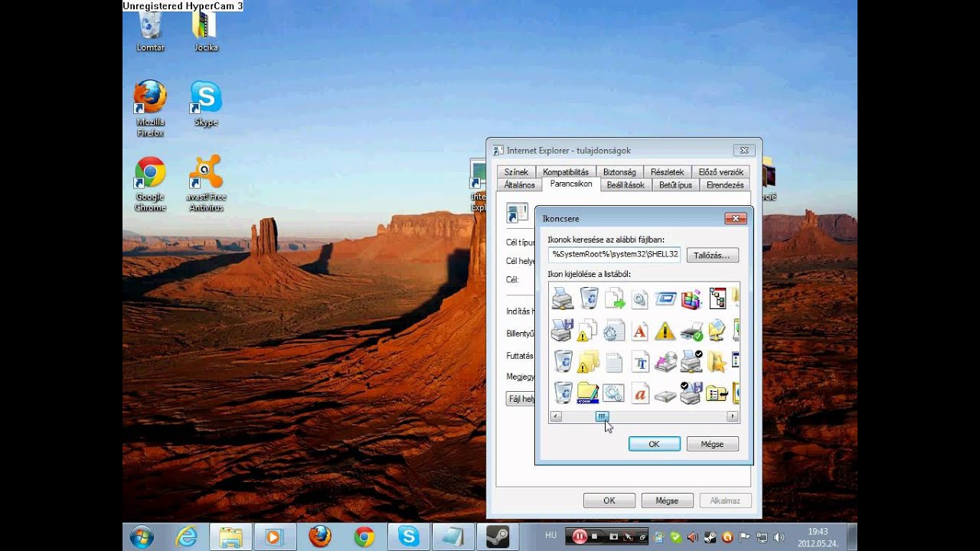Screen dimensions: 980x551
Task: Open the Kompatibilitás tab
Action: (x=566, y=172)
